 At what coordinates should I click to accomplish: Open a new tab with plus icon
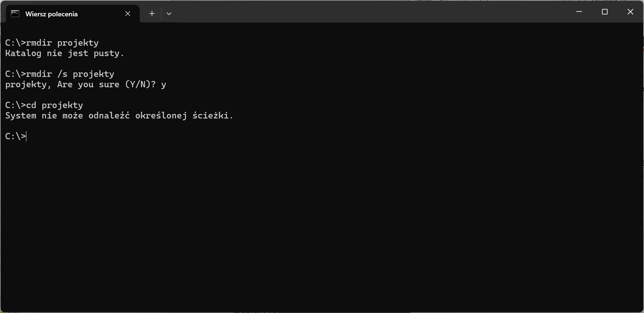[x=152, y=14]
